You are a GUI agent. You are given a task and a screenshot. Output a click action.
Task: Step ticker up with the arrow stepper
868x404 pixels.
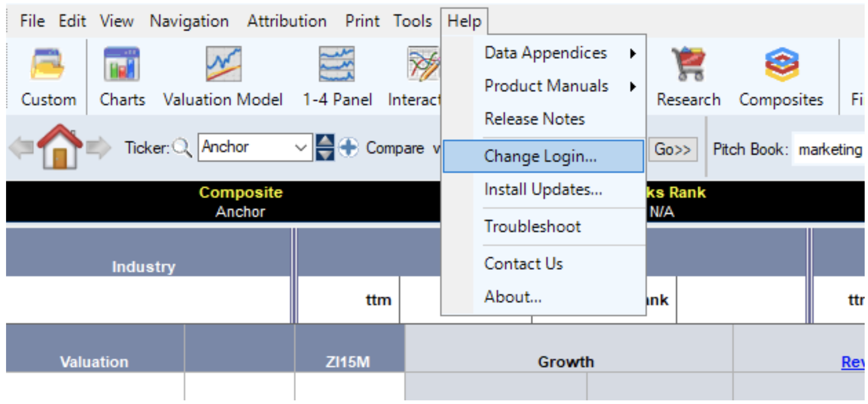pos(325,141)
